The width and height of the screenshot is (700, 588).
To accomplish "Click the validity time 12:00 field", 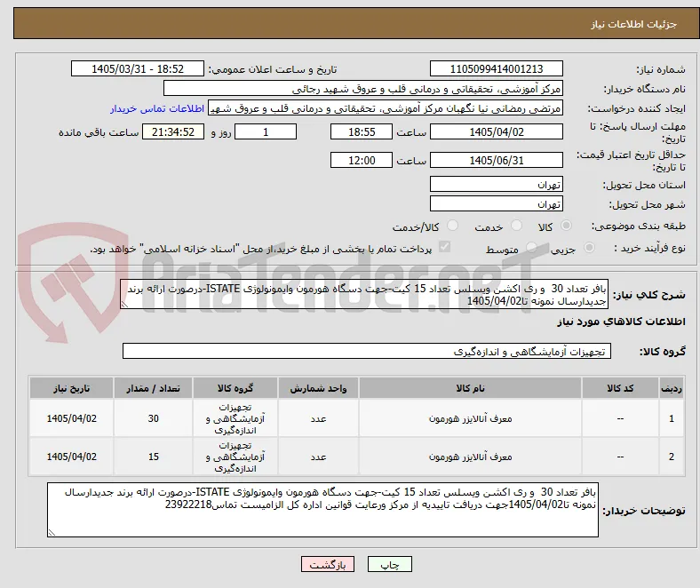I will tap(362, 160).
